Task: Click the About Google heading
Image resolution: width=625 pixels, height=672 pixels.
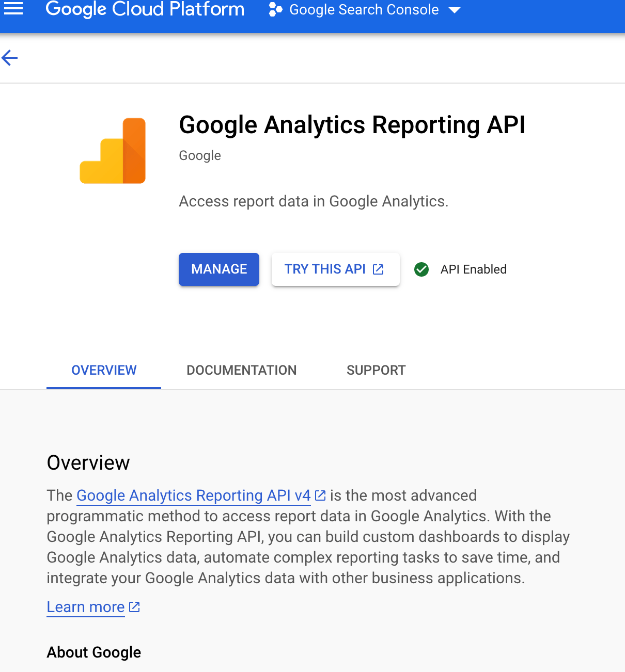Action: (94, 652)
